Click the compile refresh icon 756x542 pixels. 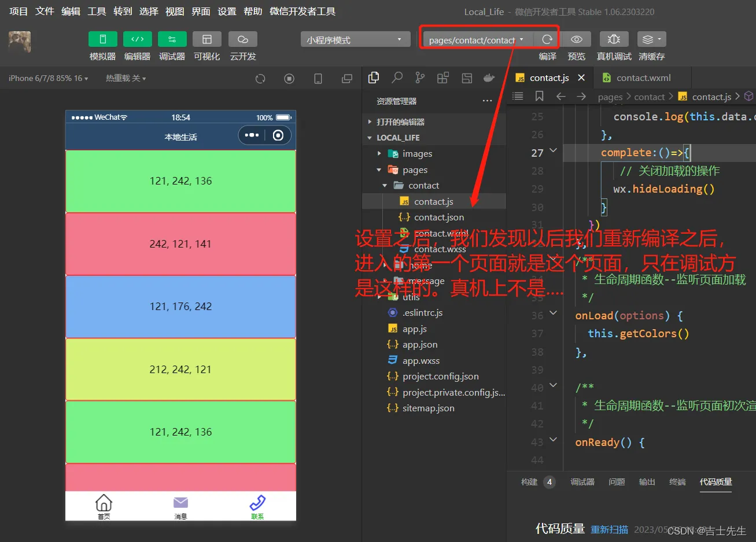[547, 39]
